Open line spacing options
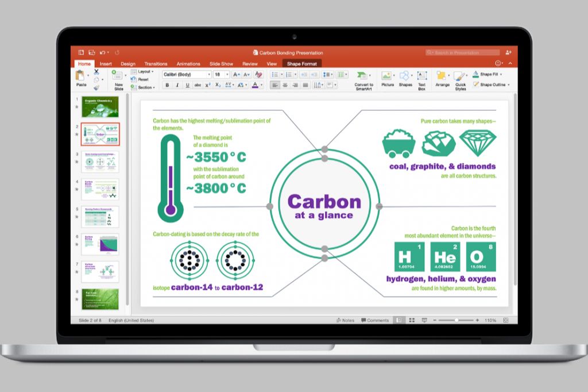 [x=328, y=74]
